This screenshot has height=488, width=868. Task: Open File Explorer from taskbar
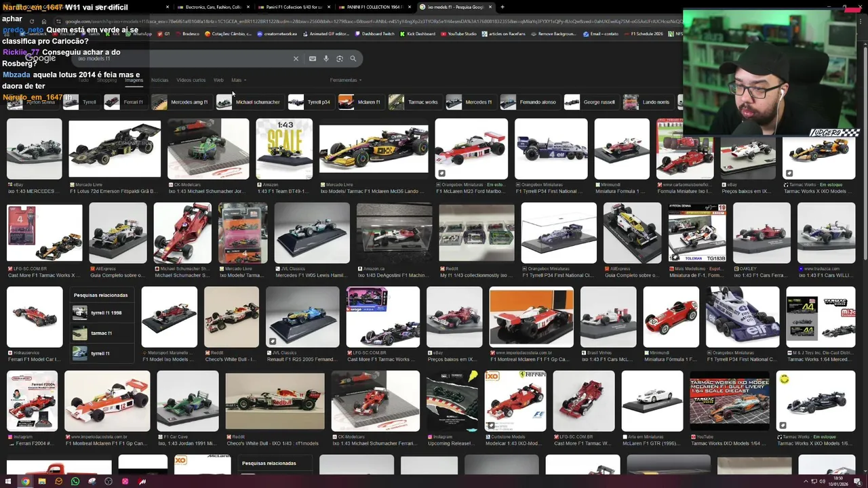[42, 482]
